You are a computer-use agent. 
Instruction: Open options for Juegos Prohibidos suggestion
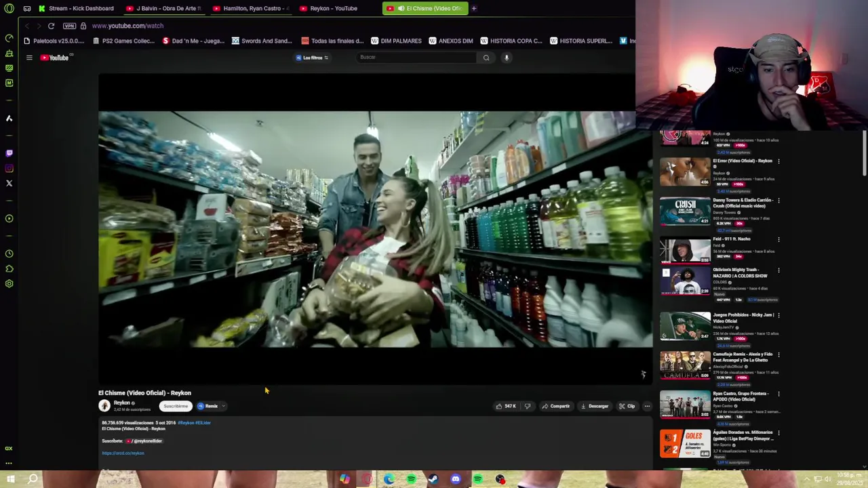778,315
